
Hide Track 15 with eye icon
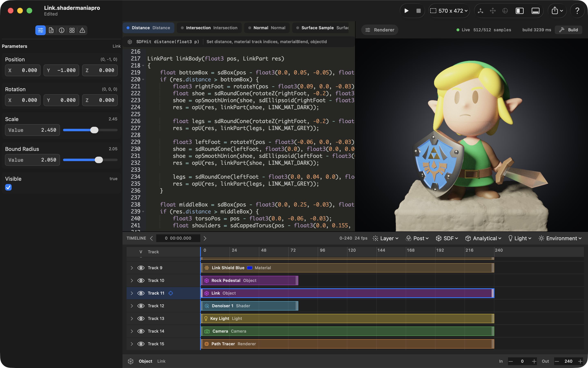point(141,344)
